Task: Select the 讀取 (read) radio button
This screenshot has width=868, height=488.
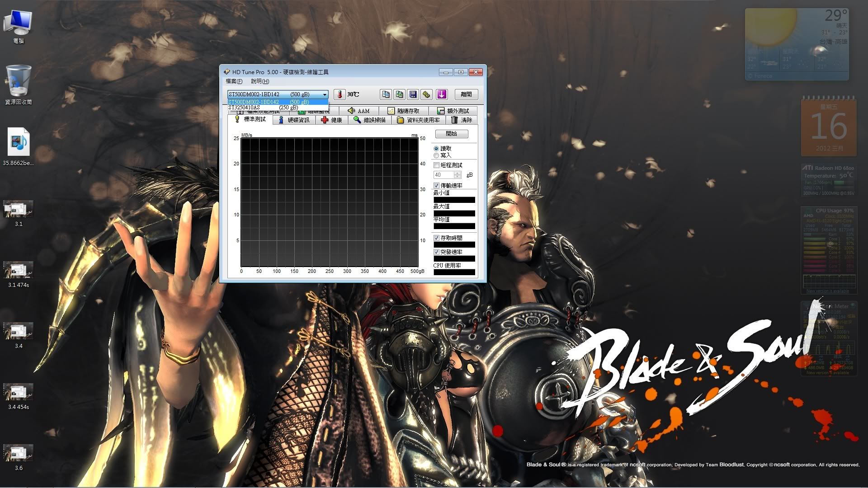Action: [x=436, y=149]
